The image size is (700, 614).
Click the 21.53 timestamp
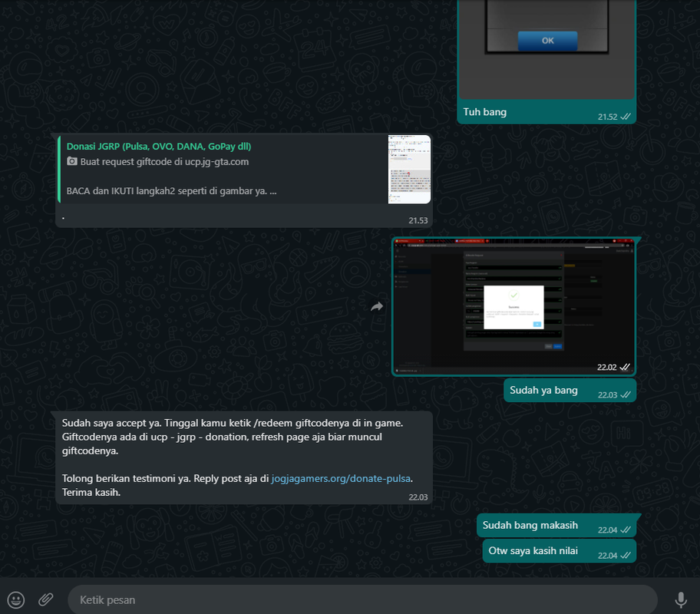pos(418,220)
